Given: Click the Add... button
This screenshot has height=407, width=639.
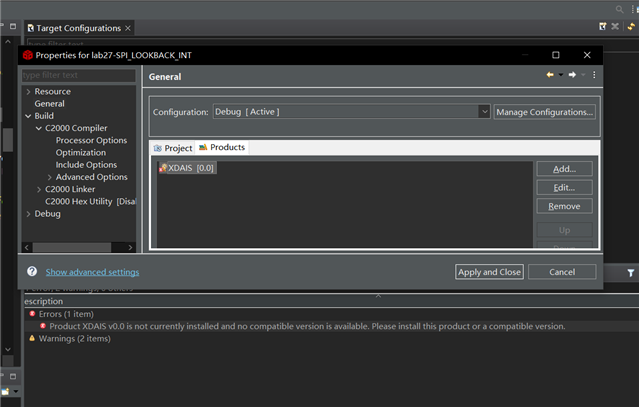Looking at the screenshot, I should pyautogui.click(x=564, y=169).
